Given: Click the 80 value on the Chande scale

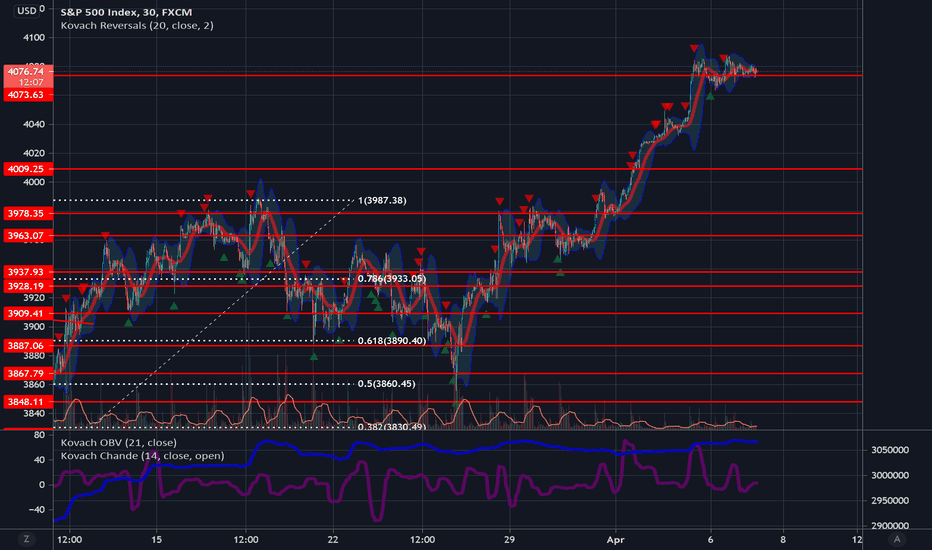Looking at the screenshot, I should tap(39, 435).
